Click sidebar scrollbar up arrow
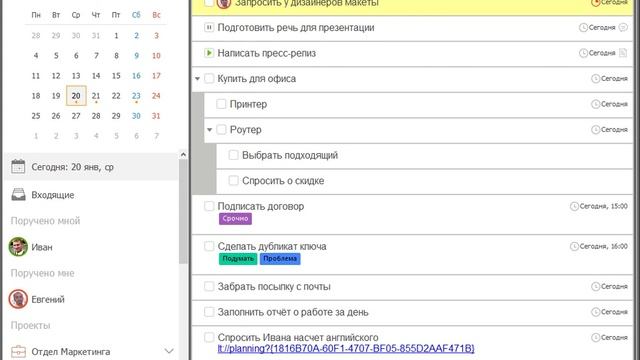640x360 pixels. coord(183,155)
